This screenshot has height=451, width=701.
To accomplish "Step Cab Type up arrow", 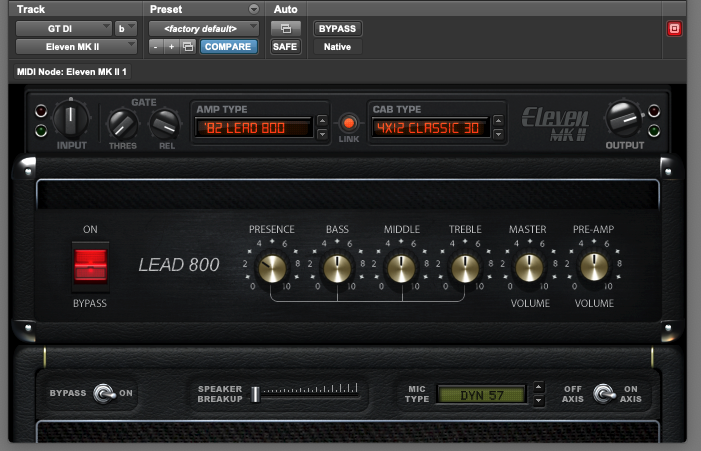I will tap(498, 120).
